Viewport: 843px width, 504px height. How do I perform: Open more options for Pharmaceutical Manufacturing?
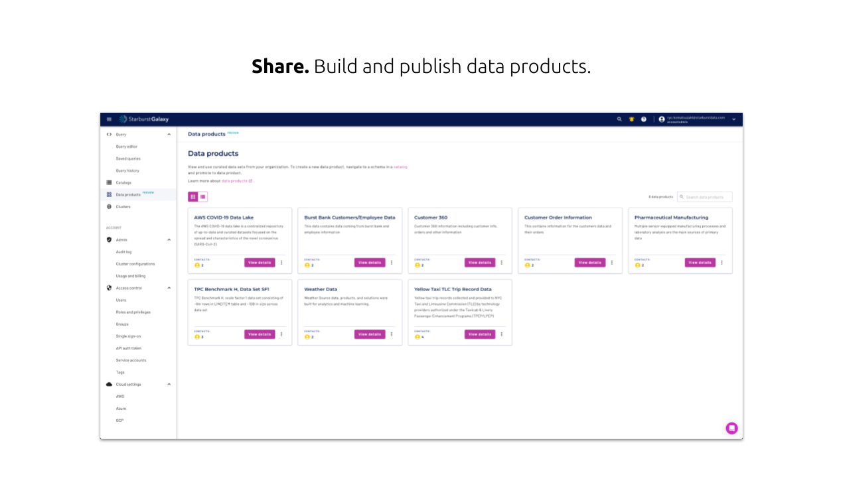(722, 263)
